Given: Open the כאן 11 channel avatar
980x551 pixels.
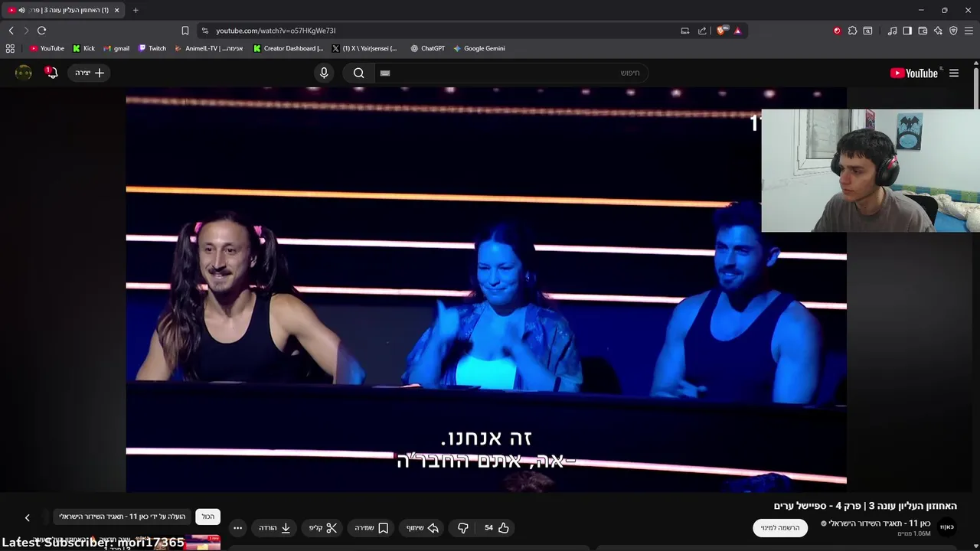Looking at the screenshot, I should tap(947, 527).
